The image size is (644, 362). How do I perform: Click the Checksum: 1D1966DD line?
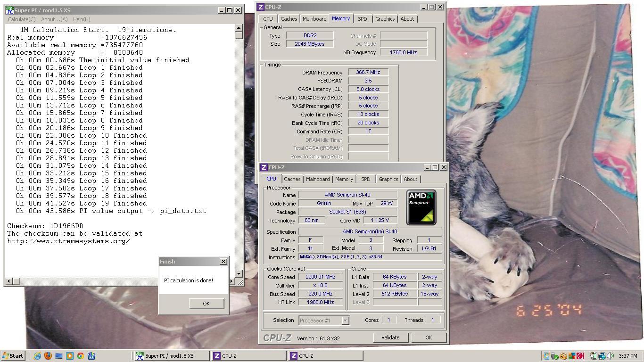point(45,226)
